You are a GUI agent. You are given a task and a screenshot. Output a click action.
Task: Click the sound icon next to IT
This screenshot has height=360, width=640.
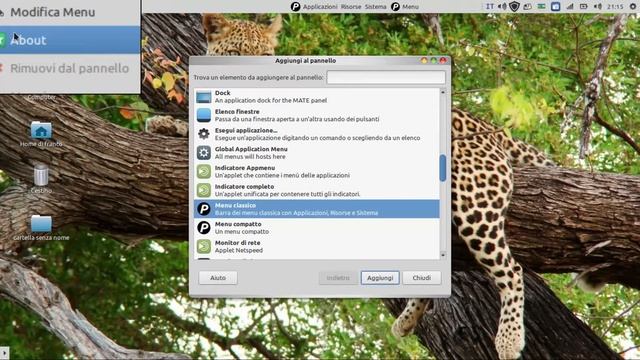[x=502, y=7]
